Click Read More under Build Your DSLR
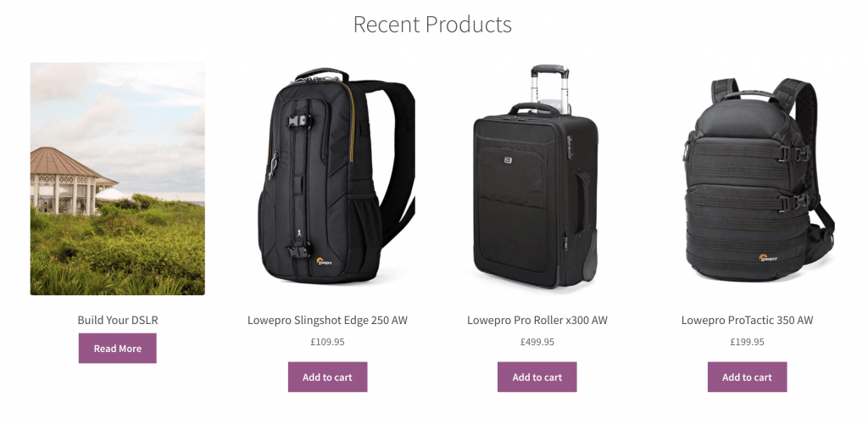868x425 pixels. click(117, 348)
